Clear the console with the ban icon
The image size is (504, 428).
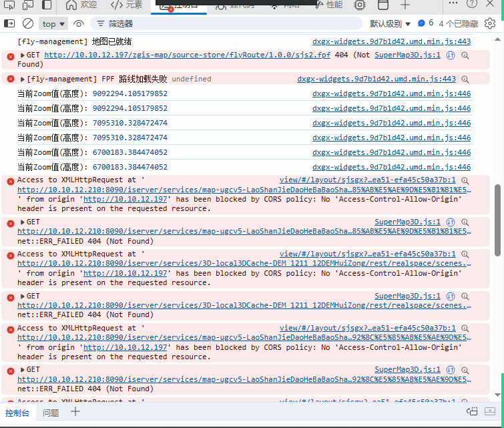[x=28, y=23]
